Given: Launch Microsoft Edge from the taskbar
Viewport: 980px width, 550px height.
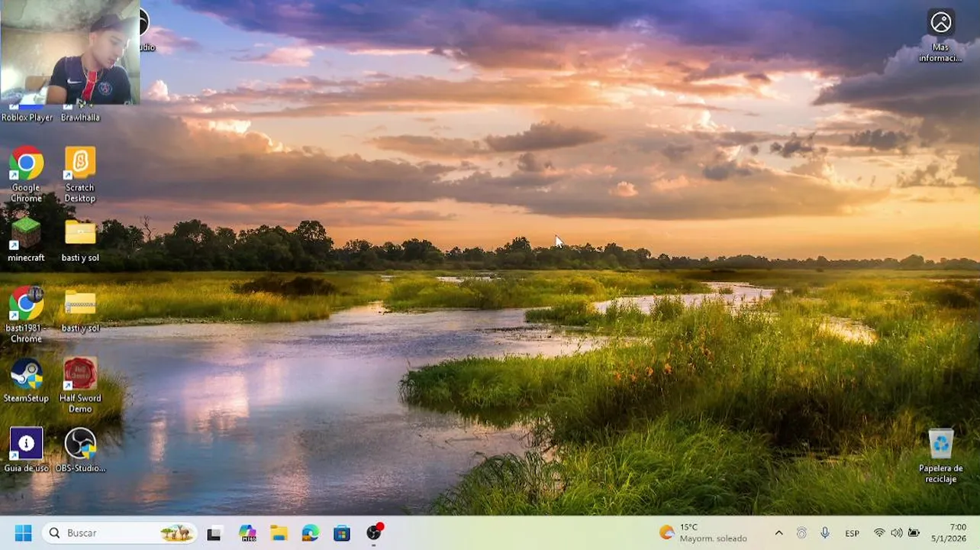Looking at the screenshot, I should [x=310, y=533].
